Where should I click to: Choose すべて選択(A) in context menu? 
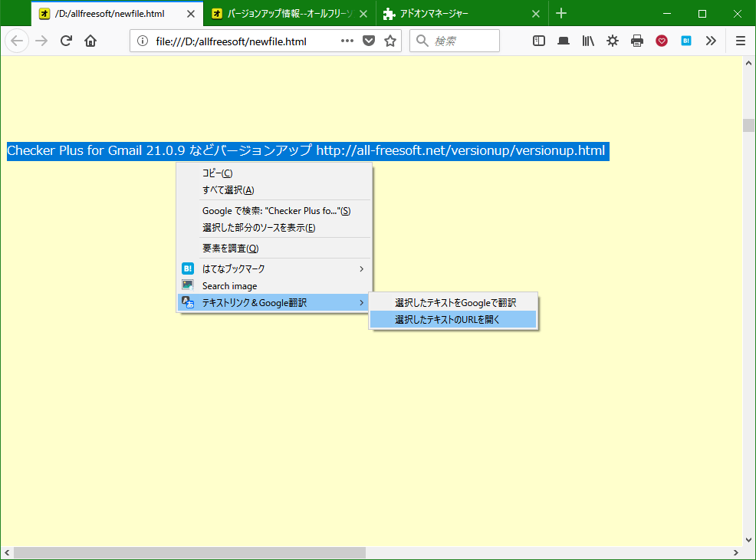(x=274, y=190)
